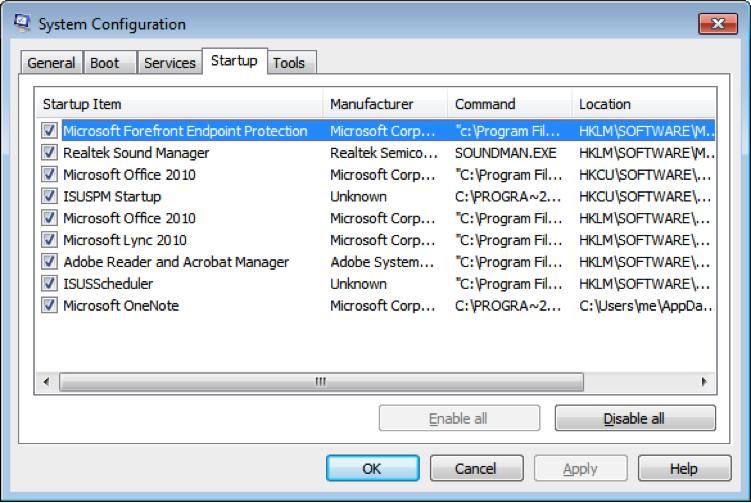Click the horizontal scrollbar left arrow
The height and width of the screenshot is (503, 751).
(x=46, y=382)
